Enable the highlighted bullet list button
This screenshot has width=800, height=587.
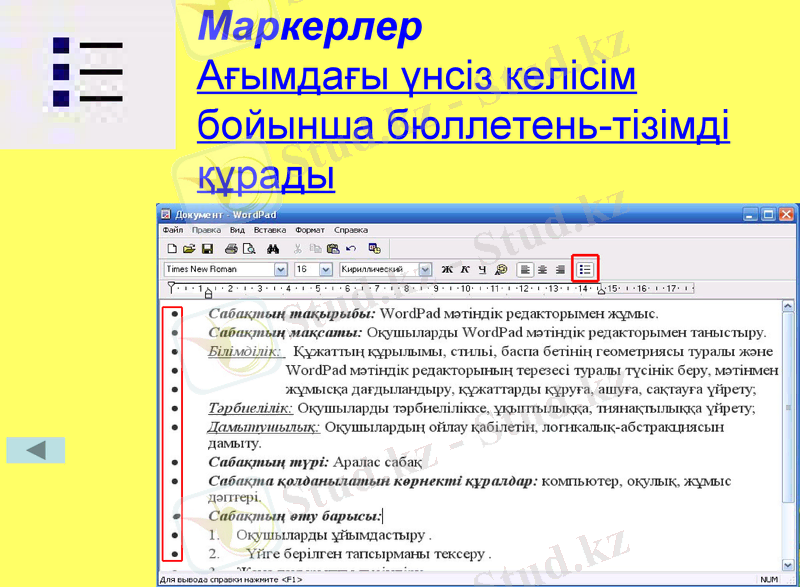point(585,269)
